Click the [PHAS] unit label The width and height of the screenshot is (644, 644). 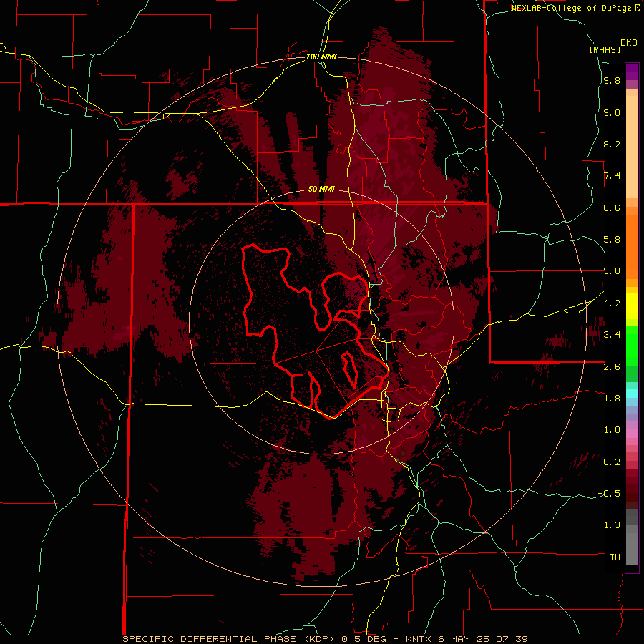pyautogui.click(x=605, y=49)
